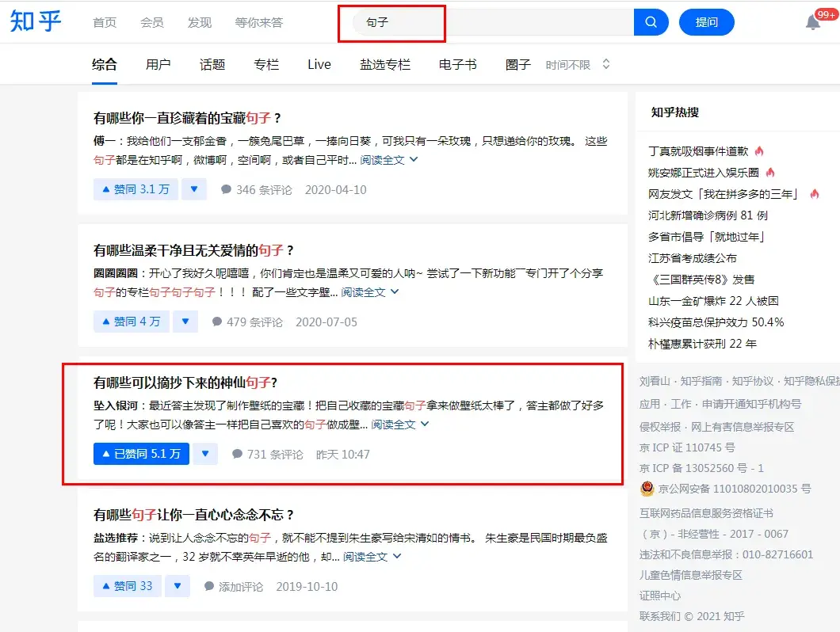Open hot search 科兴疫苗总保护效力 50.4%
Image resolution: width=840 pixels, height=632 pixels.
click(716, 322)
